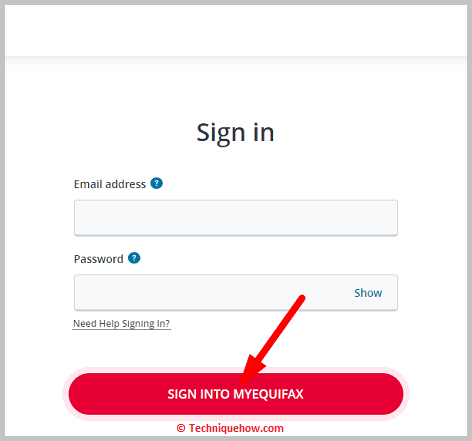Submit login with the red MyEquifax button

pyautogui.click(x=236, y=394)
